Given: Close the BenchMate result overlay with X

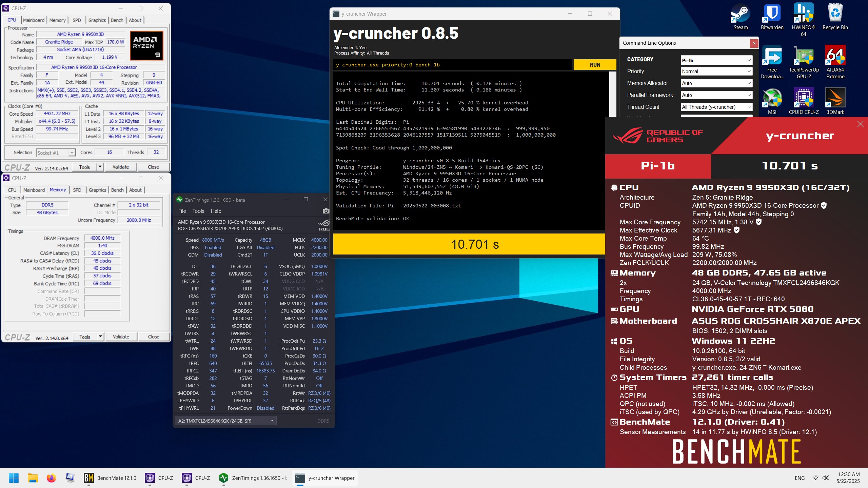Looking at the screenshot, I should [x=860, y=124].
